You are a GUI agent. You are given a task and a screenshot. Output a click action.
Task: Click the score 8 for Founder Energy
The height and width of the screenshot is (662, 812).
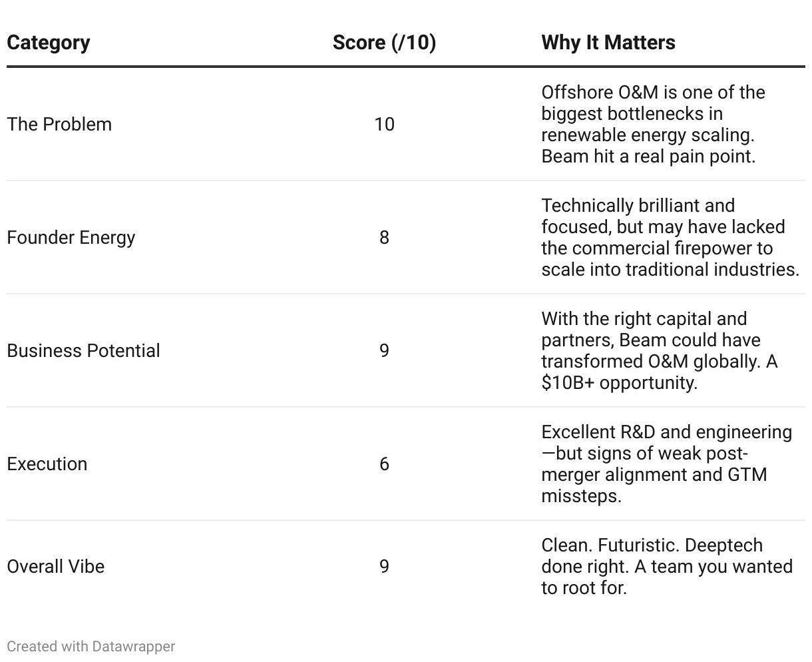click(x=384, y=238)
